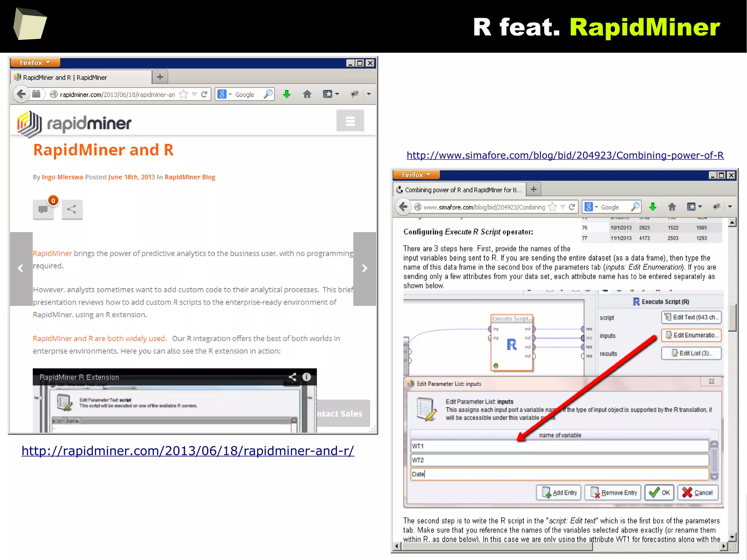Bookmark star in rapidminer.com address bar

pos(184,94)
